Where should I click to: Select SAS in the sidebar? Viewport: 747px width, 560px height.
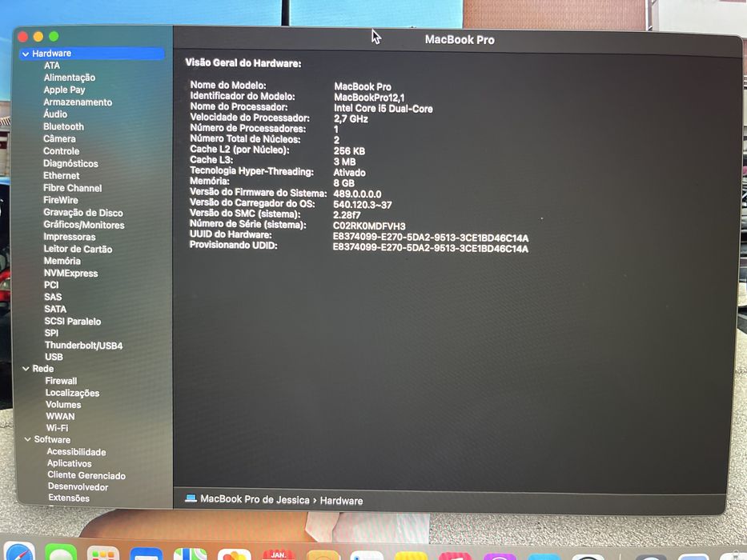pyautogui.click(x=53, y=297)
